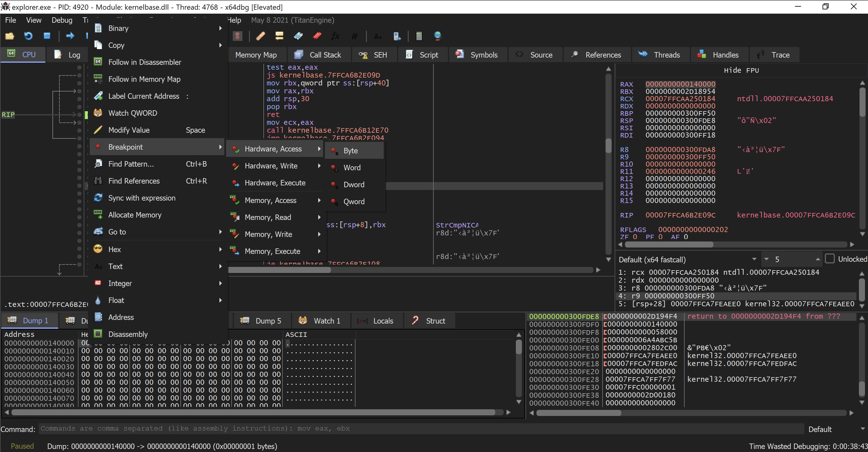868x452 pixels.
Task: Toggle the Unlocked checkbox
Action: click(x=830, y=259)
